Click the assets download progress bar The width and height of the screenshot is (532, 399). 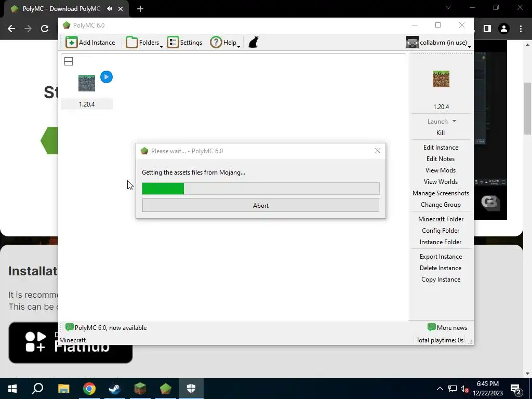pyautogui.click(x=261, y=189)
